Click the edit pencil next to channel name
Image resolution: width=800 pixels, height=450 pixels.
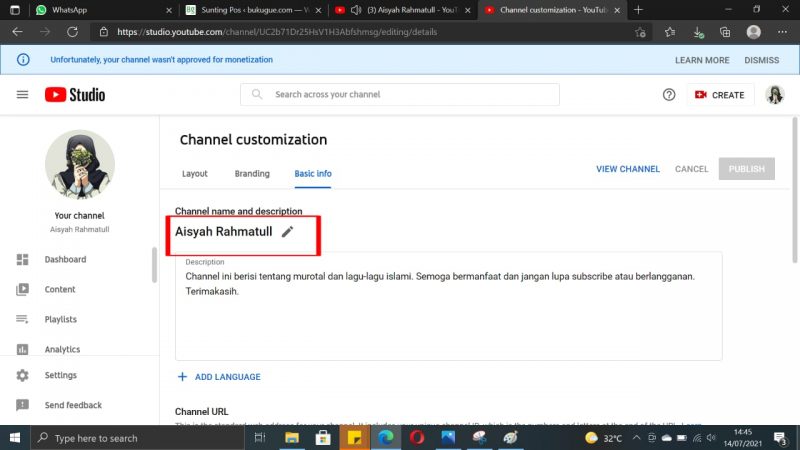click(287, 232)
